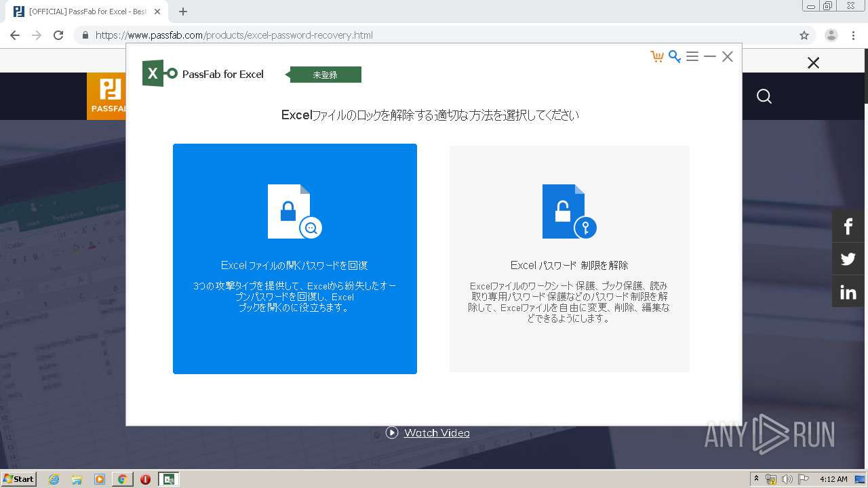
Task: Open the red Opera taskbar icon
Action: [x=145, y=479]
